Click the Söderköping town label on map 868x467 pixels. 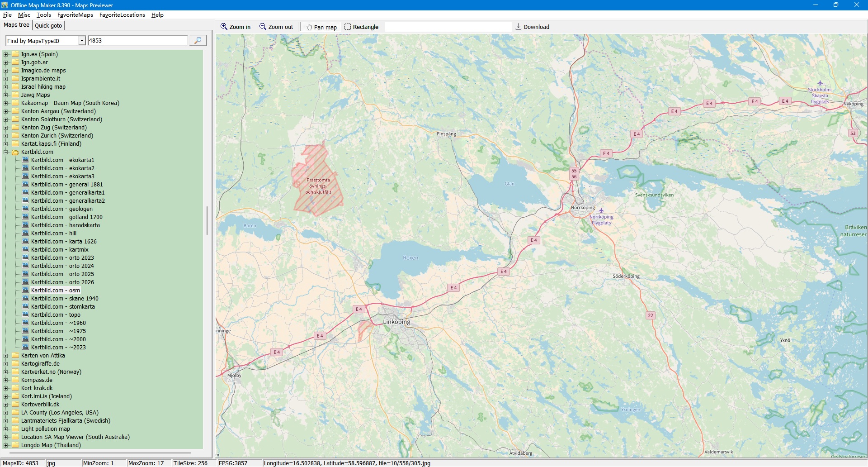tap(626, 276)
